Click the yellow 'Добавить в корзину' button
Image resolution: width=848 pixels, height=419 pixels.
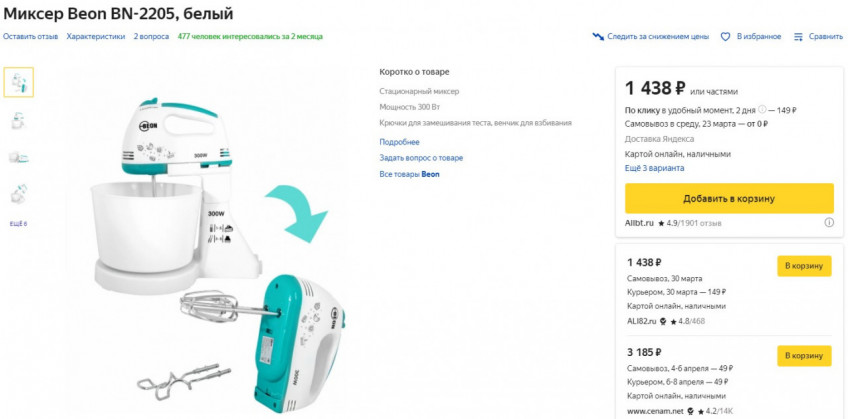coord(729,198)
